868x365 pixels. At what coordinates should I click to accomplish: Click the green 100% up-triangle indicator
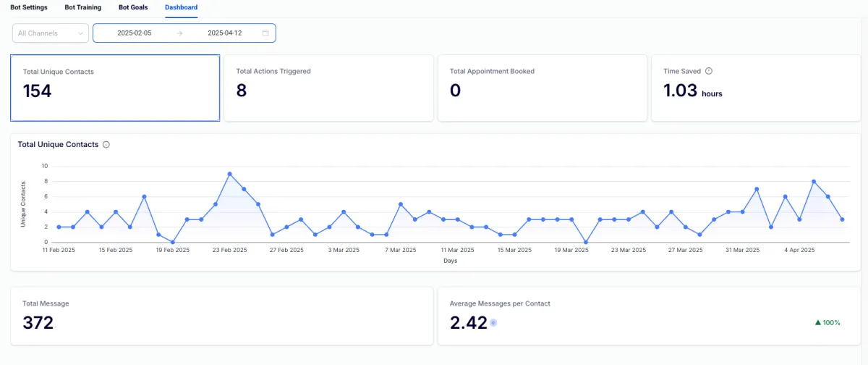point(827,323)
